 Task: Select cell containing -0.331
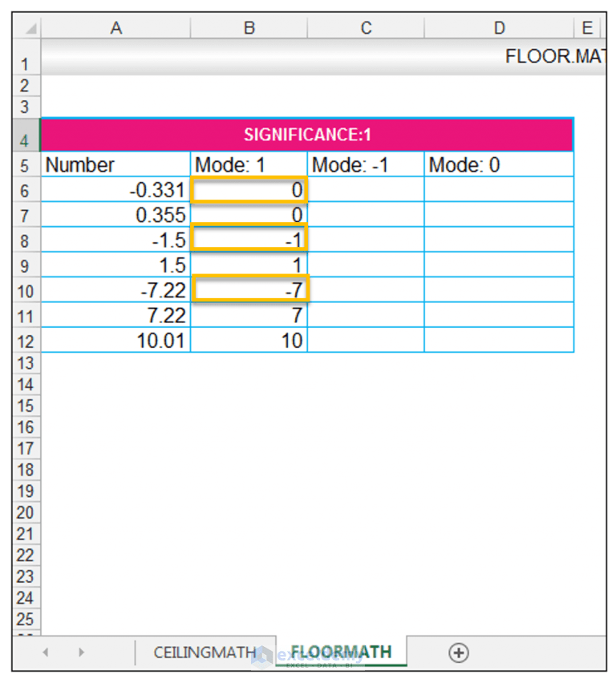pos(115,189)
